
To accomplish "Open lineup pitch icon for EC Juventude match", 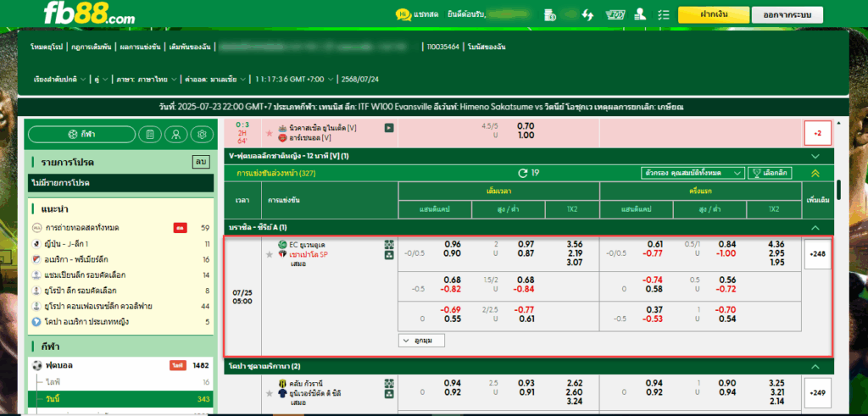I will 388,245.
